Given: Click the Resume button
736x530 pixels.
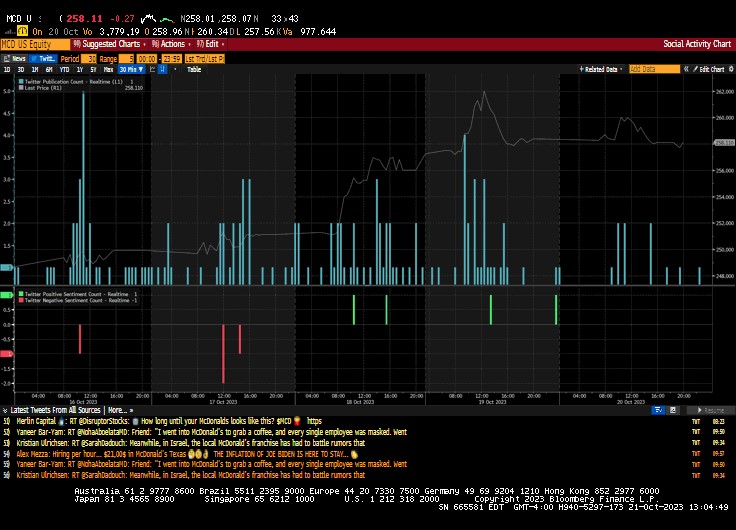Looking at the screenshot, I should coord(711,410).
